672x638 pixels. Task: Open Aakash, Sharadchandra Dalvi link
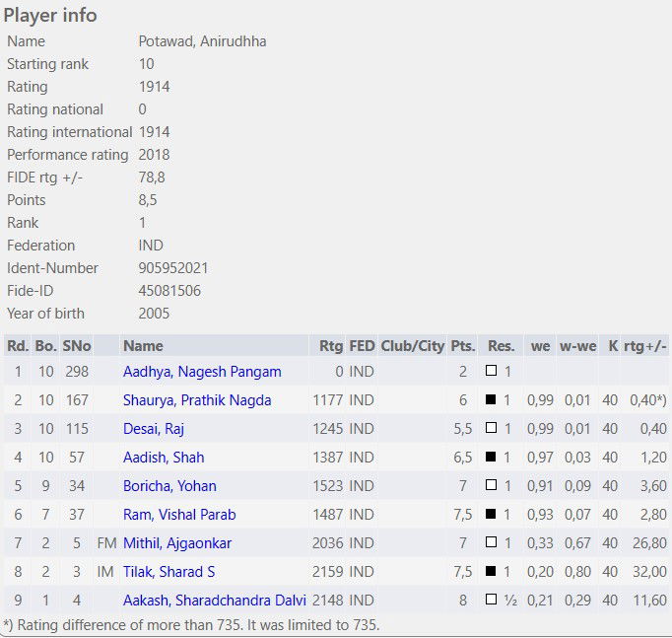[215, 601]
